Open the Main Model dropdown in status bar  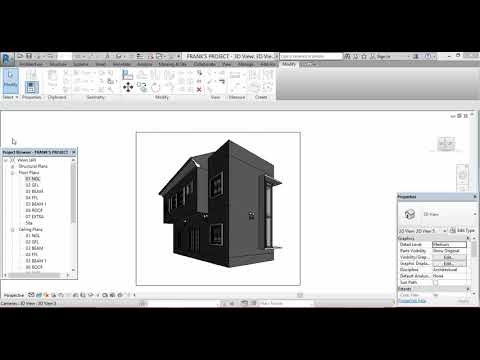[x=286, y=303]
